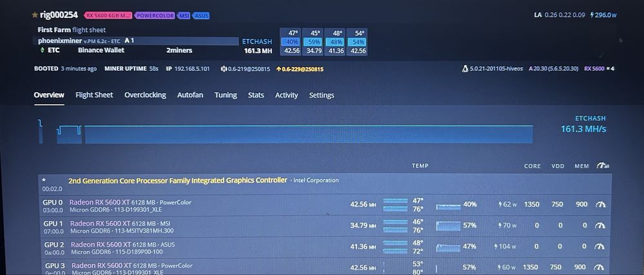Click the 161.3 MH/s ETCHASH total
Screen dimensions: 644x275
point(583,129)
